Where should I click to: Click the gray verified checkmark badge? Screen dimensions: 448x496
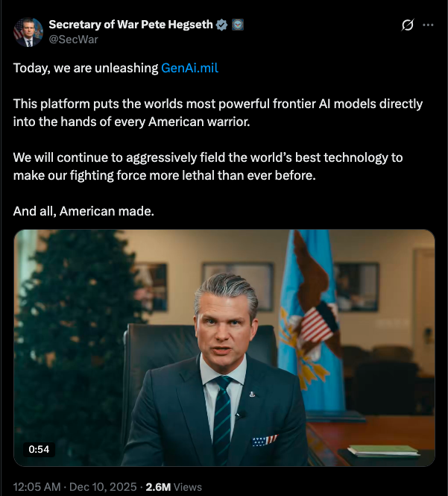tap(221, 25)
